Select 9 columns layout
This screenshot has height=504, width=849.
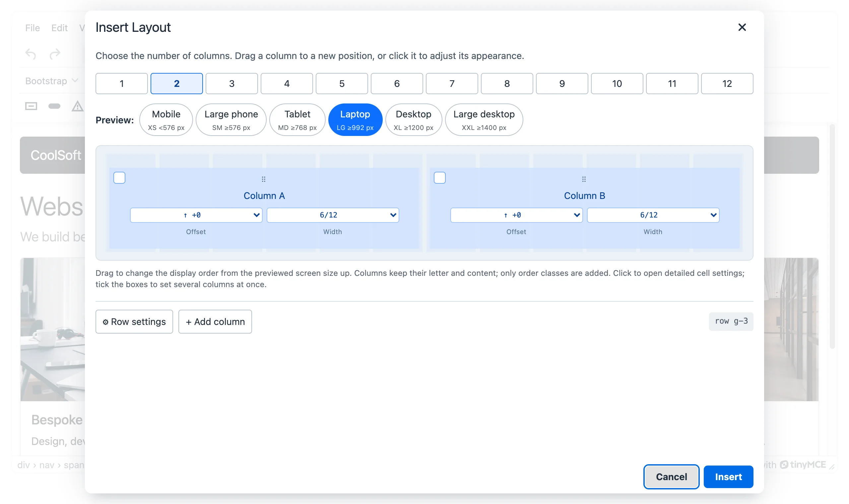(562, 84)
